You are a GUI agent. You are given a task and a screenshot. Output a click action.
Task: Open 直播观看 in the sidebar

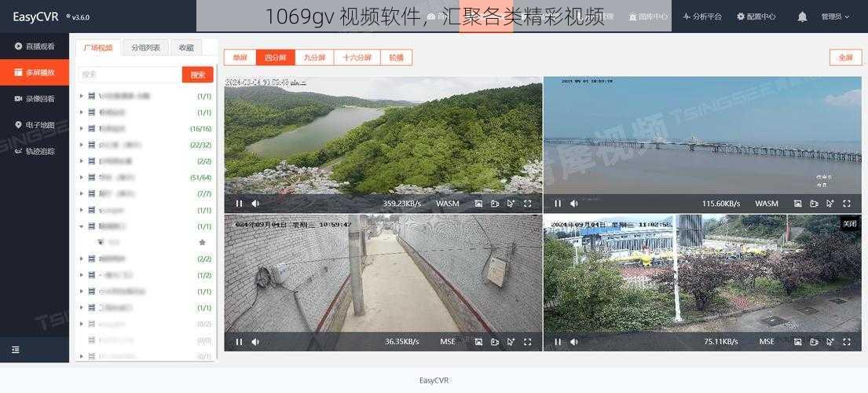(35, 46)
